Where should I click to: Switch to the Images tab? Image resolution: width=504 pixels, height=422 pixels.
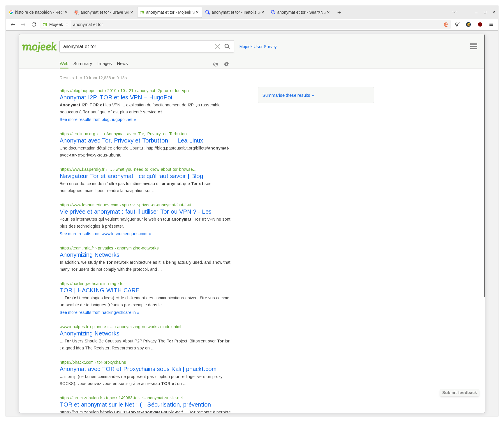click(x=105, y=64)
